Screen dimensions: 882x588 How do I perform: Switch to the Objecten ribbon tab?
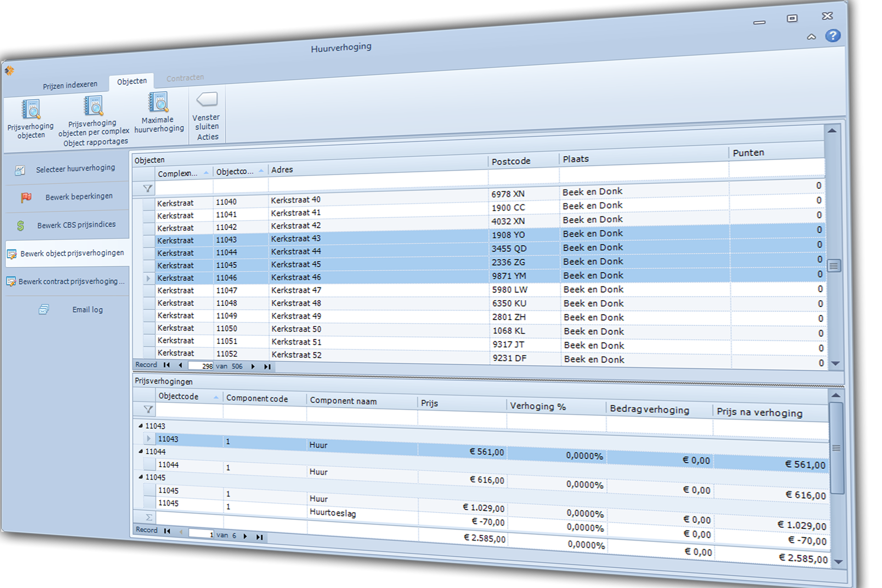[x=132, y=81]
